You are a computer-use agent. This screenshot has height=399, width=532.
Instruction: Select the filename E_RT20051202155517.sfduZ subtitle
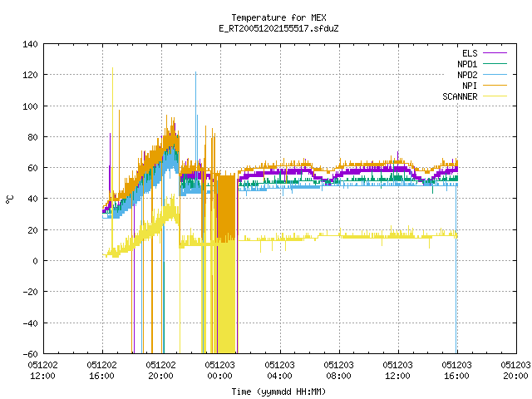tap(278, 28)
